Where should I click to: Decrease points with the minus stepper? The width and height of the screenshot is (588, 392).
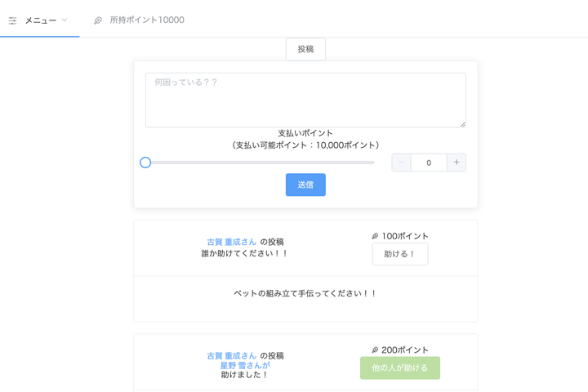(x=402, y=163)
